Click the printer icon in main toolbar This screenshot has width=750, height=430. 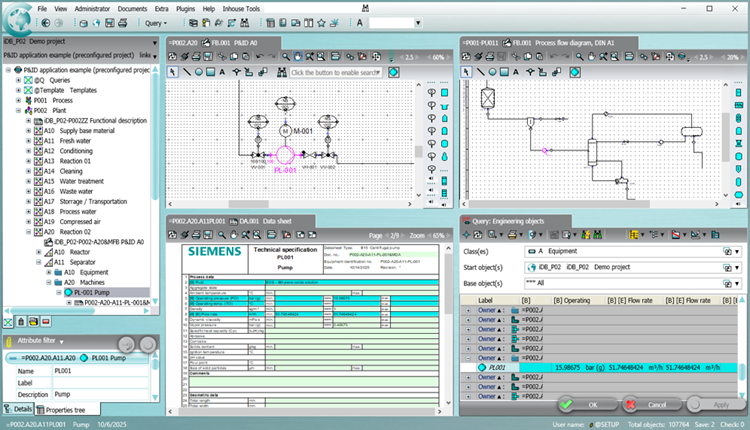pyautogui.click(x=123, y=23)
